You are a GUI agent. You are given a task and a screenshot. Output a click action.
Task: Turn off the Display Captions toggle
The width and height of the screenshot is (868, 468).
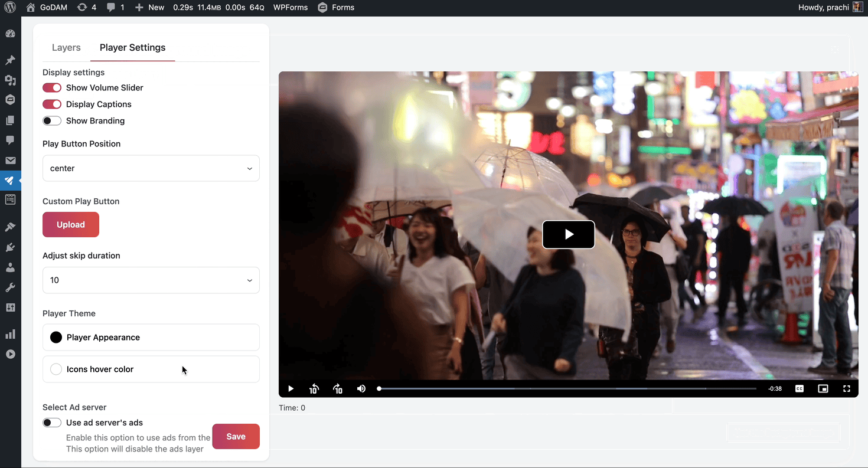[52, 104]
